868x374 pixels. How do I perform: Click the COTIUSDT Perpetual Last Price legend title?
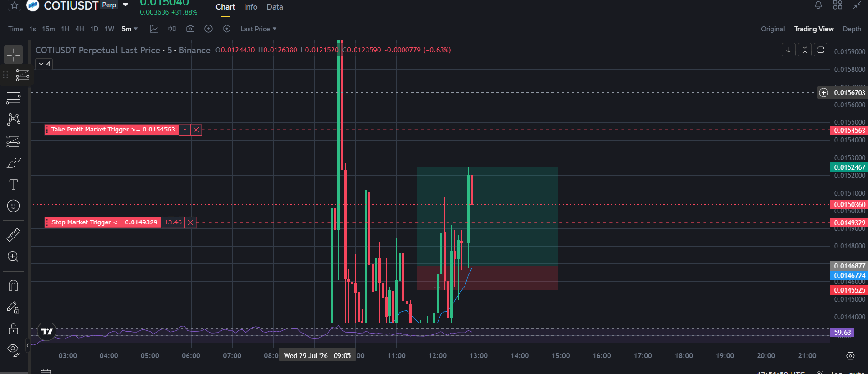pyautogui.click(x=123, y=50)
